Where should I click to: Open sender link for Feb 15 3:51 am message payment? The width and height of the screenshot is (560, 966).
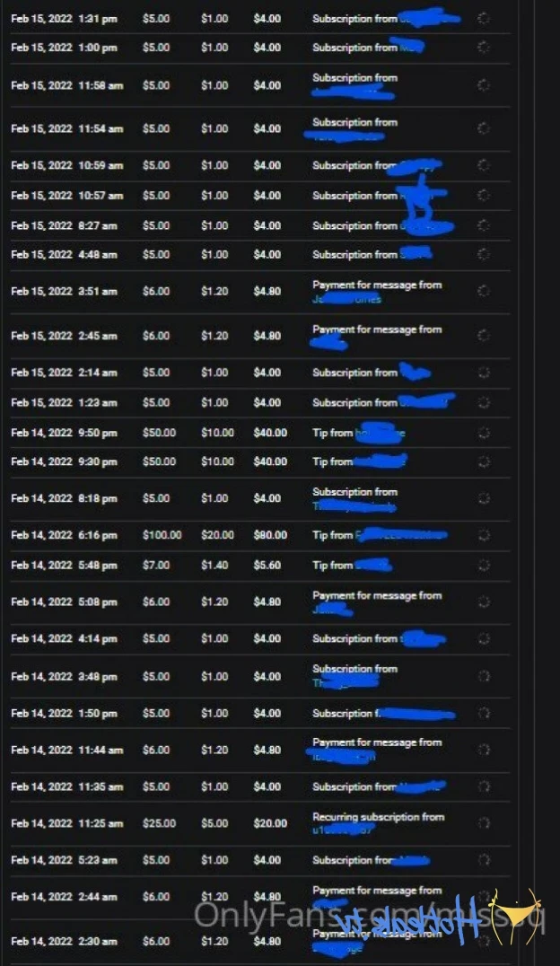(x=346, y=299)
